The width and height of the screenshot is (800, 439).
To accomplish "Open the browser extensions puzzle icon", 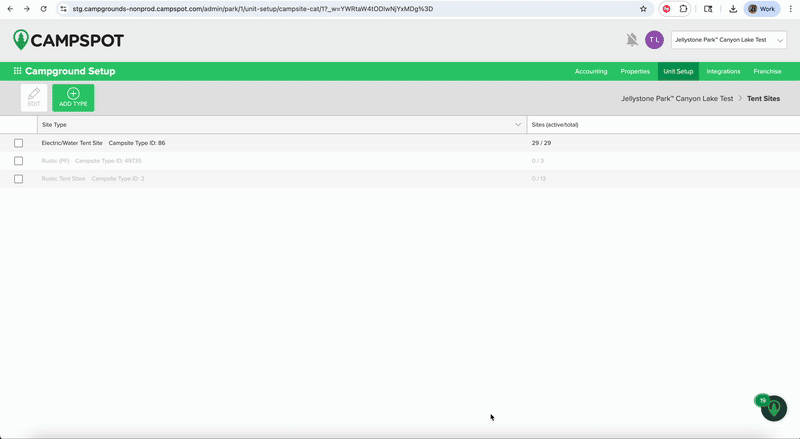I will (x=684, y=8).
